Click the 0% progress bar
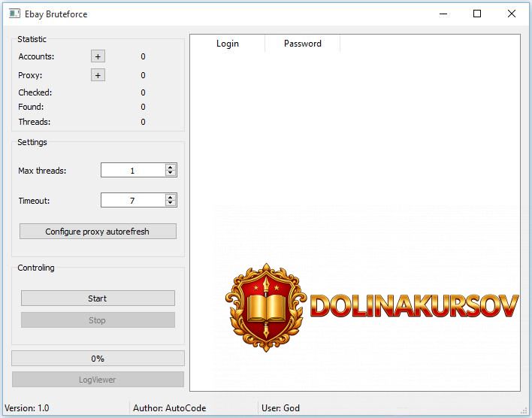This screenshot has width=532, height=418. point(98,359)
